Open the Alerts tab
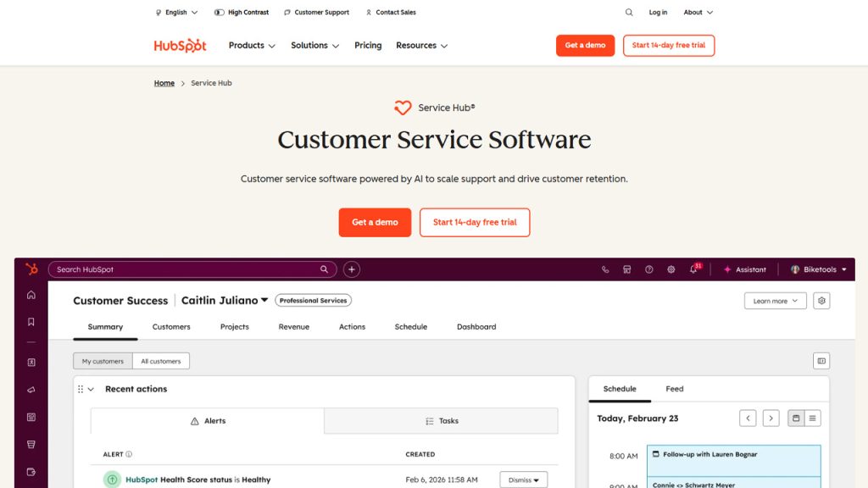The width and height of the screenshot is (868, 488). [208, 421]
